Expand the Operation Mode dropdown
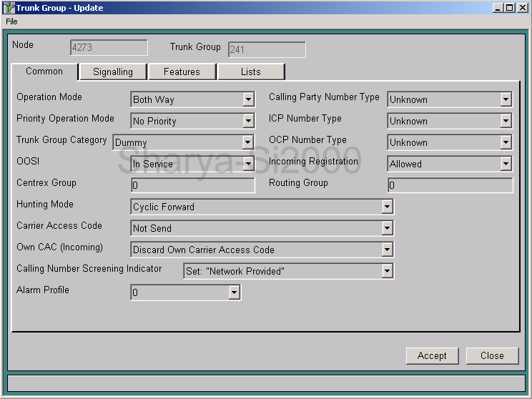532x399 pixels. [x=248, y=99]
